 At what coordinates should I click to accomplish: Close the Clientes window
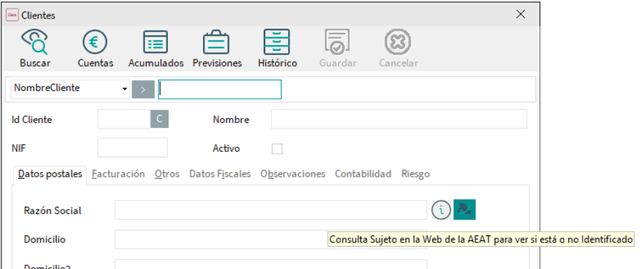click(x=520, y=14)
